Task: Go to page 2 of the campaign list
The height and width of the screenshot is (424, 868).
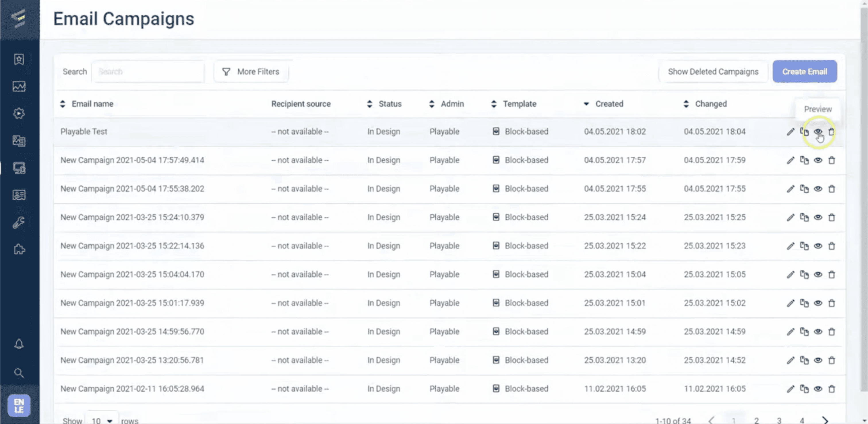Action: (x=756, y=420)
